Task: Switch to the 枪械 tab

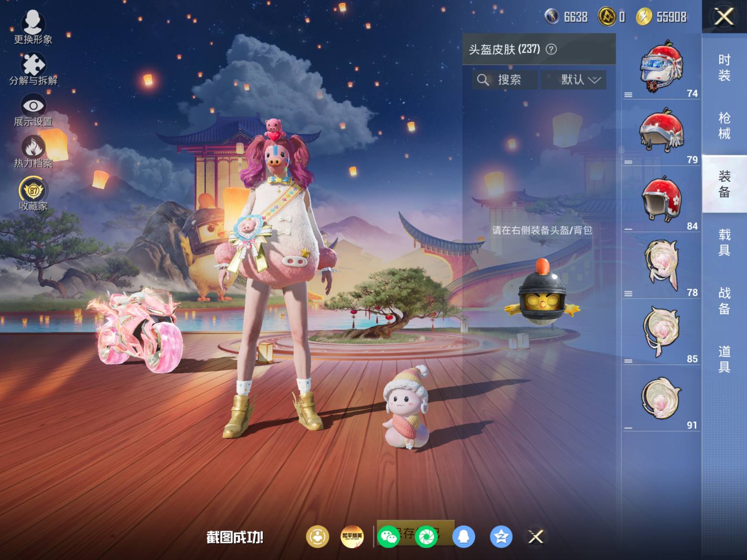Action: [725, 126]
